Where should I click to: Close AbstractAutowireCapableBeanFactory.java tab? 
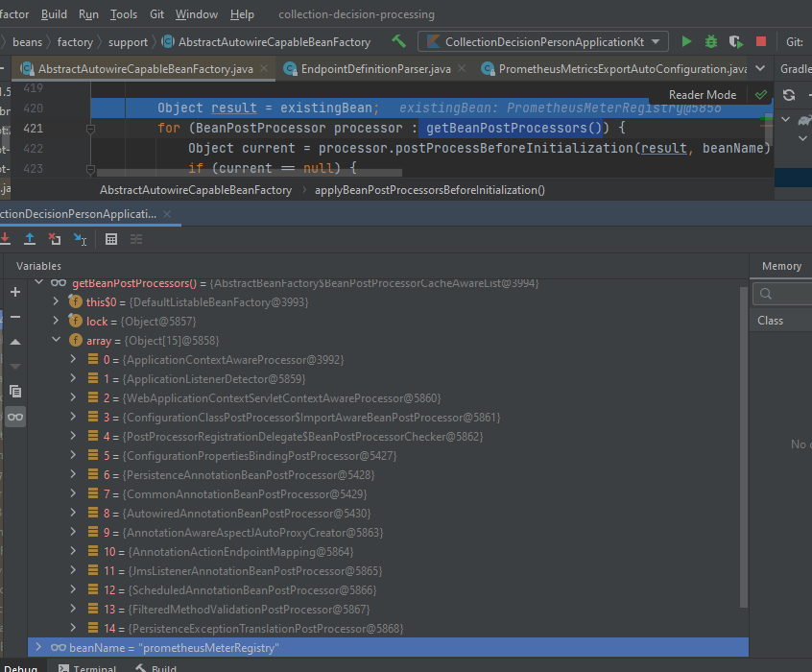[x=264, y=68]
